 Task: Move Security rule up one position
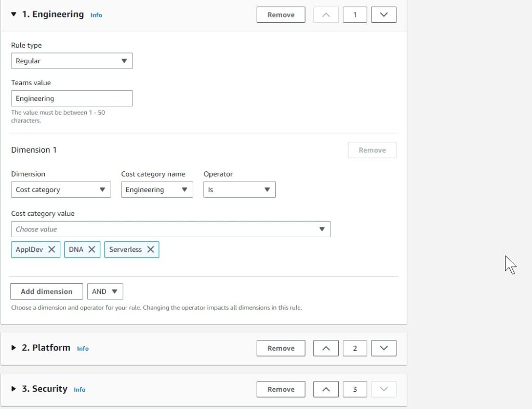[x=326, y=389]
